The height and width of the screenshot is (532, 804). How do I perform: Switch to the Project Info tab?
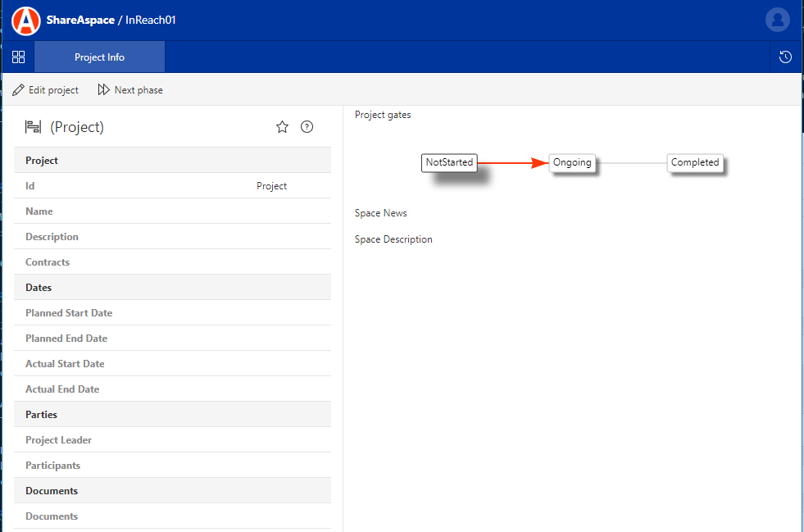[99, 57]
